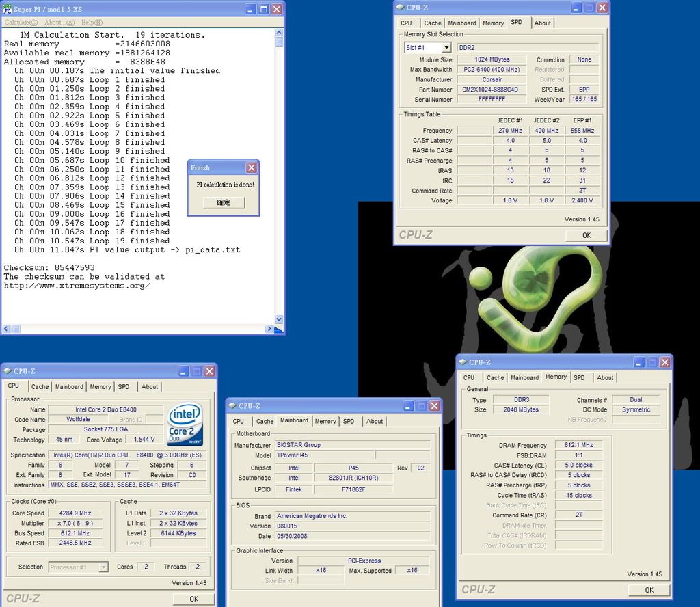This screenshot has width=700, height=607.
Task: Click the CPU-Z icon in the Memory Slot Selection window title bar
Action: tap(401, 8)
